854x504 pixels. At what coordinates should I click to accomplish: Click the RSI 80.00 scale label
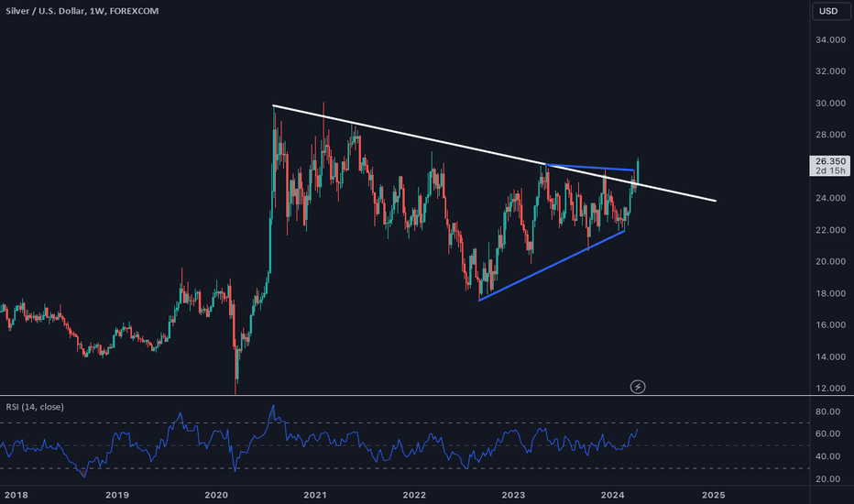coord(827,411)
